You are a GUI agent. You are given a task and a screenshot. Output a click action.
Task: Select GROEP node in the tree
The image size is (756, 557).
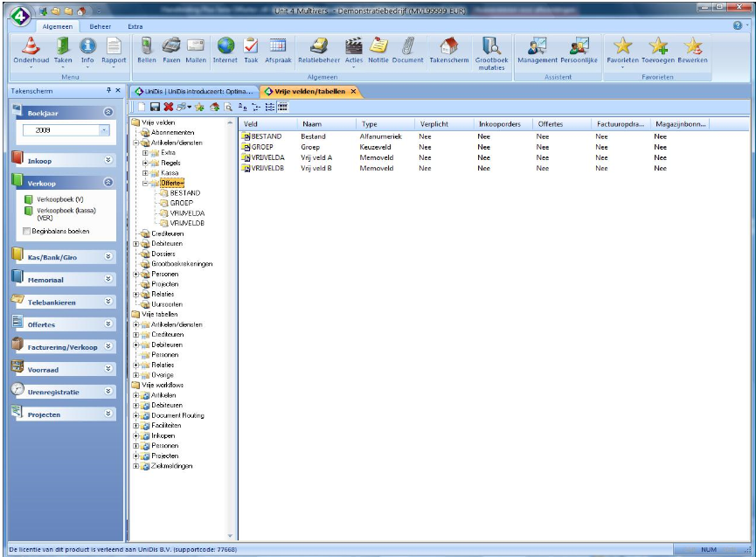click(x=181, y=203)
